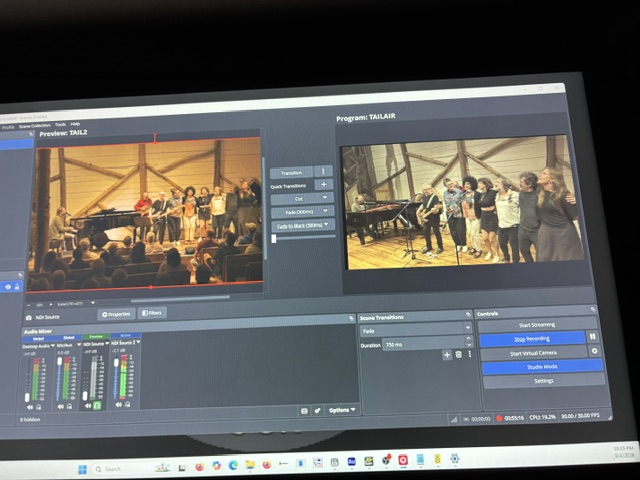The height and width of the screenshot is (480, 640).
Task: Open source Properties button
Action: coord(116,314)
